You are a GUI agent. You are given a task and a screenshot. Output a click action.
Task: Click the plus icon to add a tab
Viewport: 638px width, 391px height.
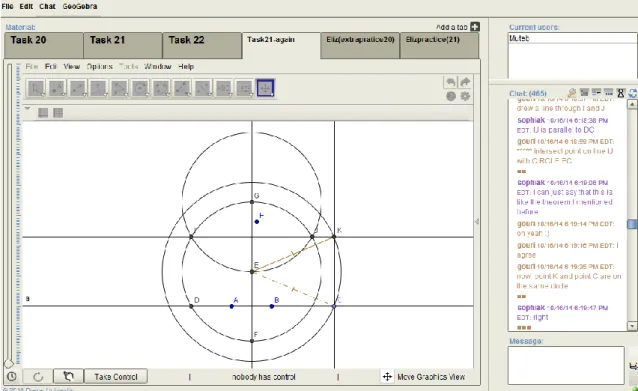[474, 27]
